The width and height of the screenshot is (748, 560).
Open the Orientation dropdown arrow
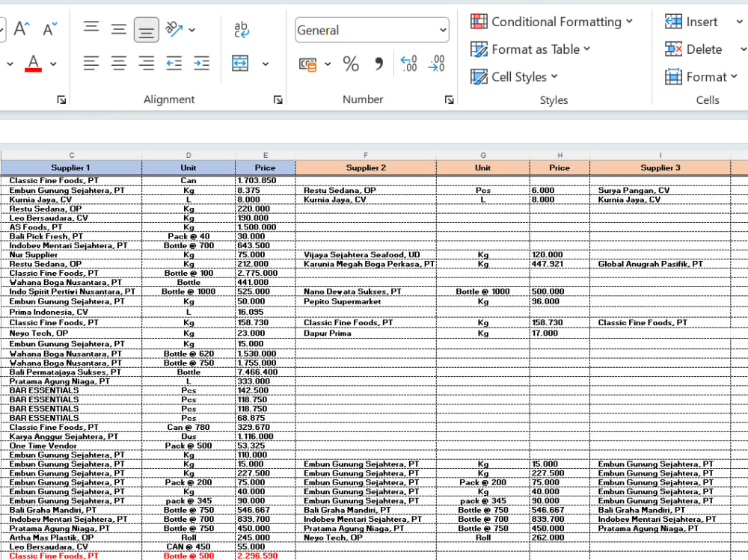pyautogui.click(x=191, y=30)
